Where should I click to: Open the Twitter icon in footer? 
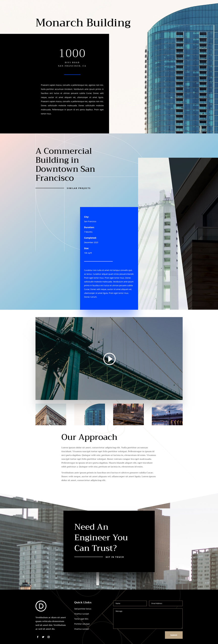click(x=43, y=637)
